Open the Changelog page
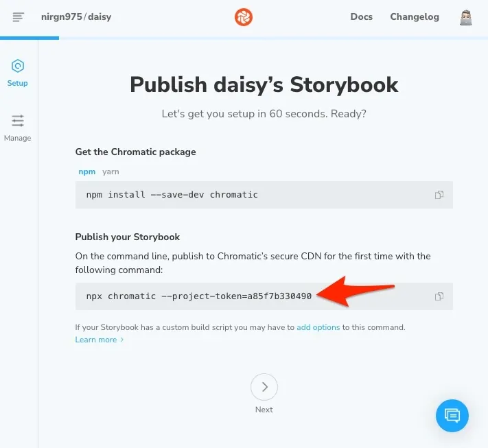488x448 pixels. point(415,16)
